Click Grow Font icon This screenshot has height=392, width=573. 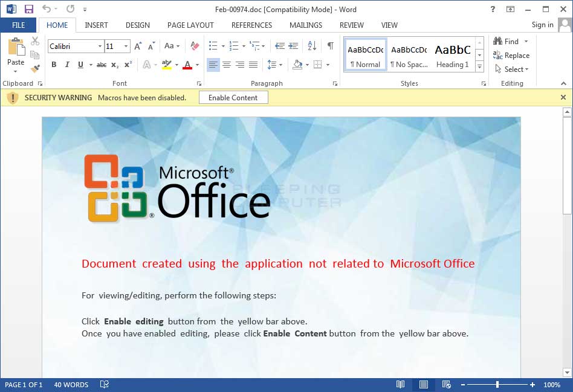(x=138, y=46)
